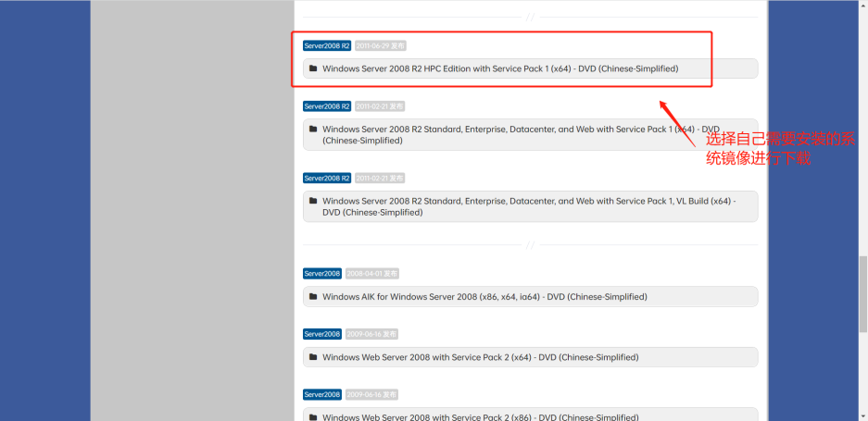Click the page's vertical scrollbar thumb
Viewport: 868px width, 421px height.
tap(863, 293)
